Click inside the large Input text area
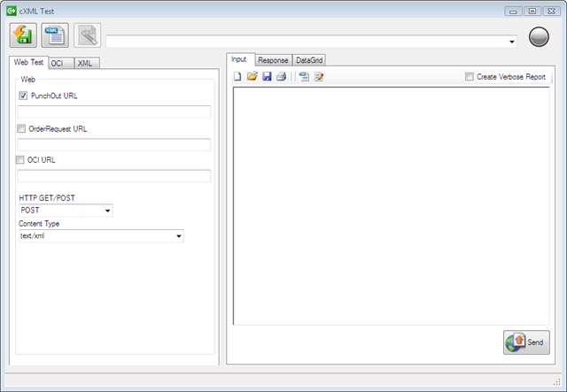The width and height of the screenshot is (567, 392). [x=392, y=206]
